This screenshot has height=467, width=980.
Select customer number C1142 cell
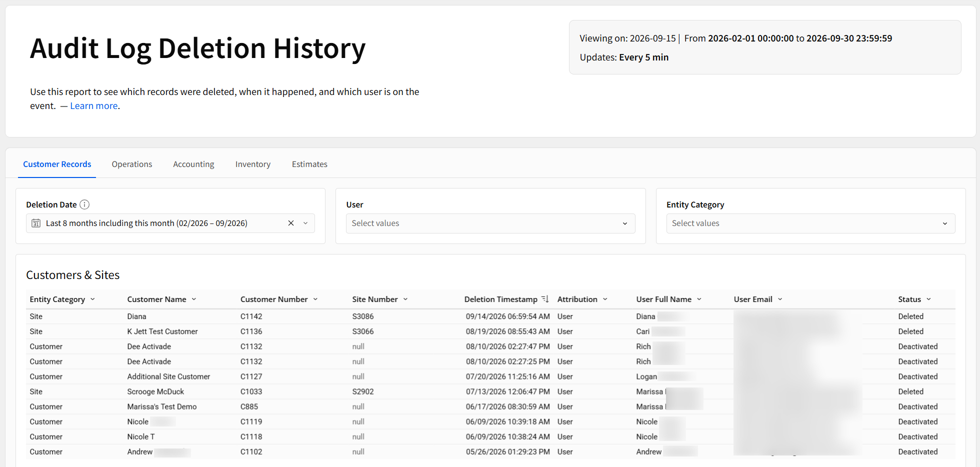(251, 316)
